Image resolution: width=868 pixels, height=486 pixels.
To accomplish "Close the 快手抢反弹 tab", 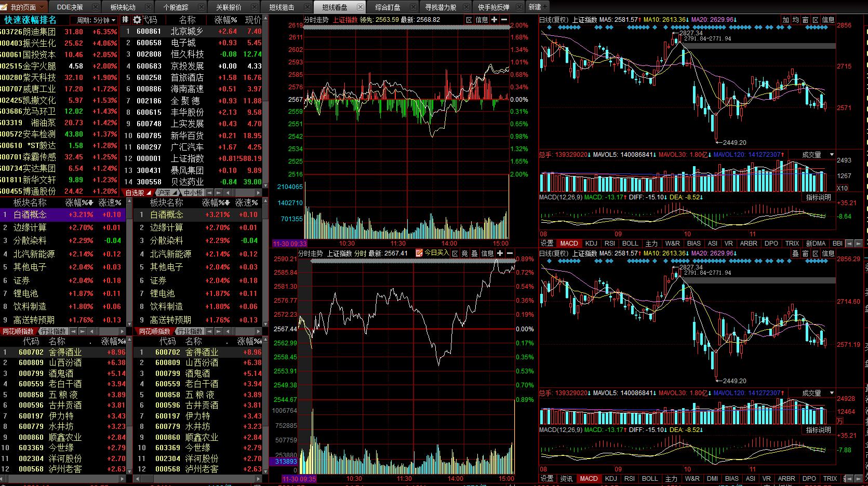I will click(519, 7).
